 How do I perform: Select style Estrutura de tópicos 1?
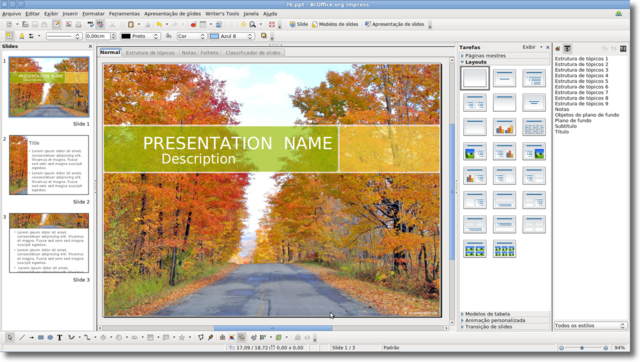(581, 59)
